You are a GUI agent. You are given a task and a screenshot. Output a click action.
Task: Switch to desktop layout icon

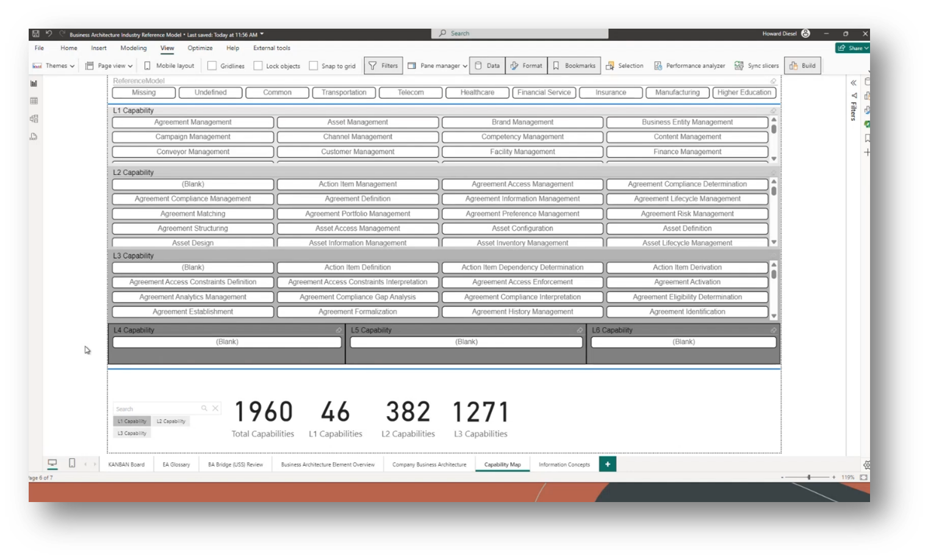[x=52, y=464]
